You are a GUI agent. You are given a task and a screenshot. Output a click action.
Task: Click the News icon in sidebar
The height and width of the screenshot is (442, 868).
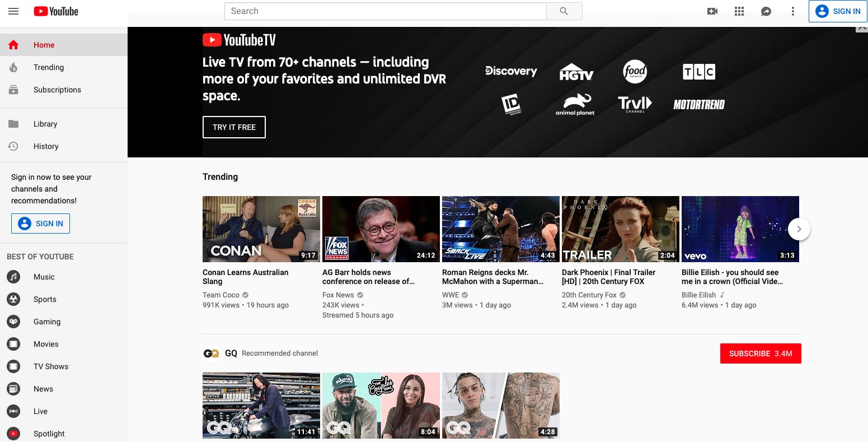[x=13, y=389]
